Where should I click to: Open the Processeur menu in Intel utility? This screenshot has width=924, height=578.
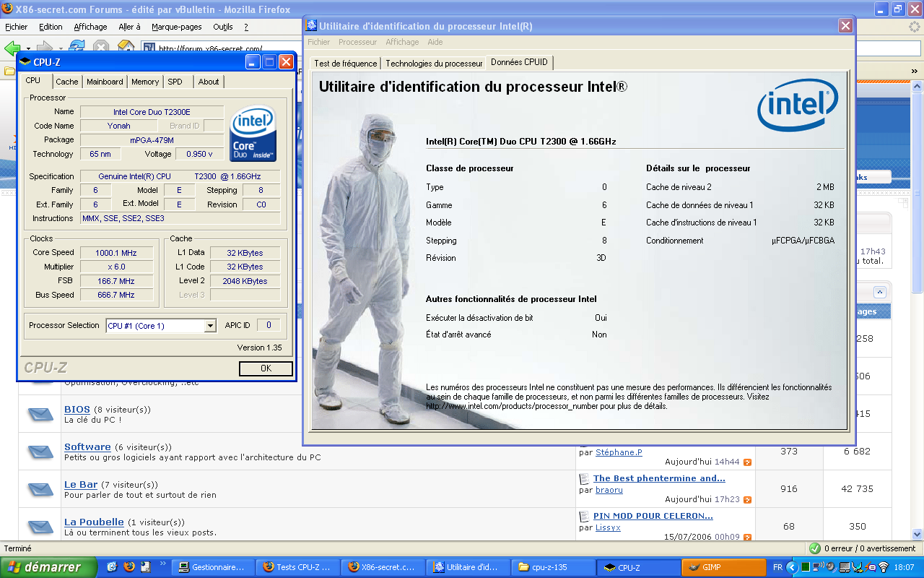coord(357,42)
